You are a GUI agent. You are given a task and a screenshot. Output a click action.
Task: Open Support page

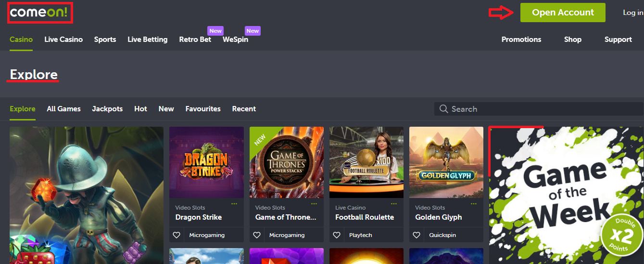point(618,40)
